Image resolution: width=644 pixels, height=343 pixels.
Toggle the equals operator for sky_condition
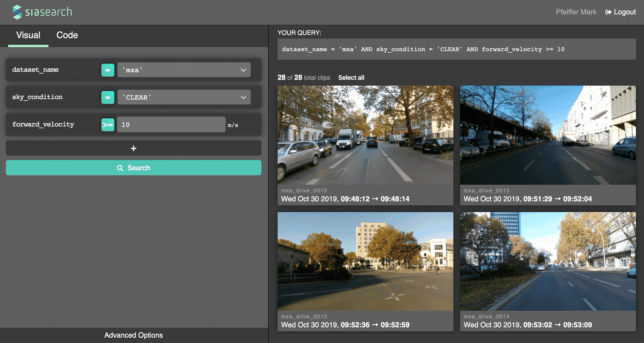pyautogui.click(x=108, y=97)
